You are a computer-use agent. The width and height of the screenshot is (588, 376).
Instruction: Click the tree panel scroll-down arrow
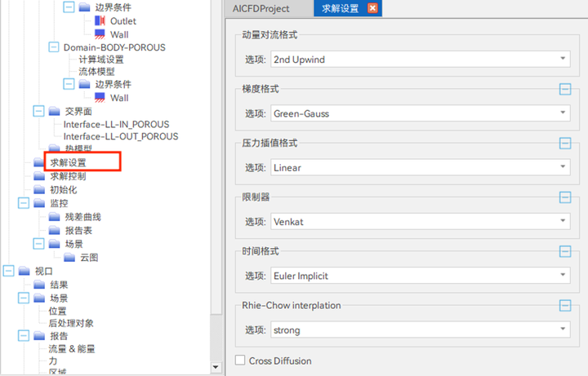point(216,367)
